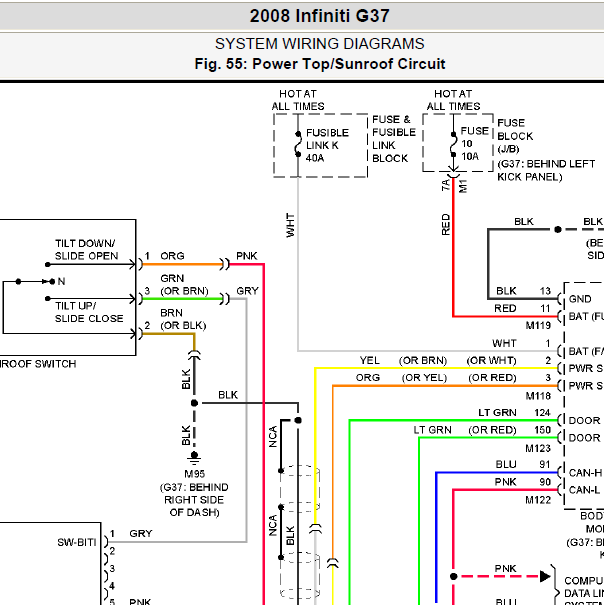Click the "Fig. 55: Power Top/Sunroof Circuit" caption
The width and height of the screenshot is (604, 605).
point(320,64)
